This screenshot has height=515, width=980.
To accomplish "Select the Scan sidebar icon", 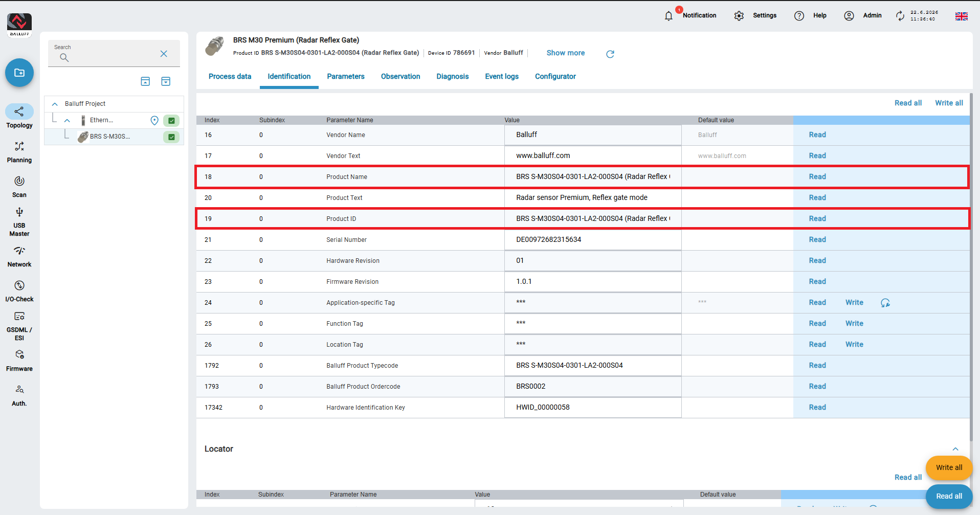I will click(x=19, y=181).
